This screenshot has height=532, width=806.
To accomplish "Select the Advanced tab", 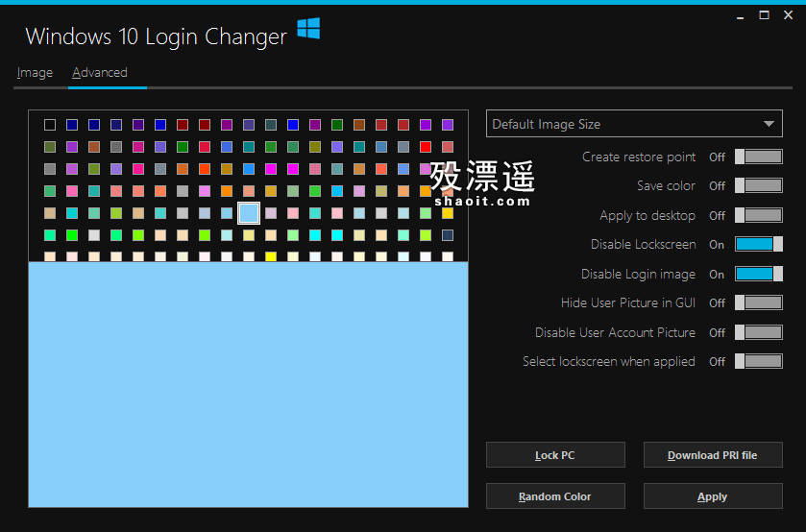I will (100, 73).
